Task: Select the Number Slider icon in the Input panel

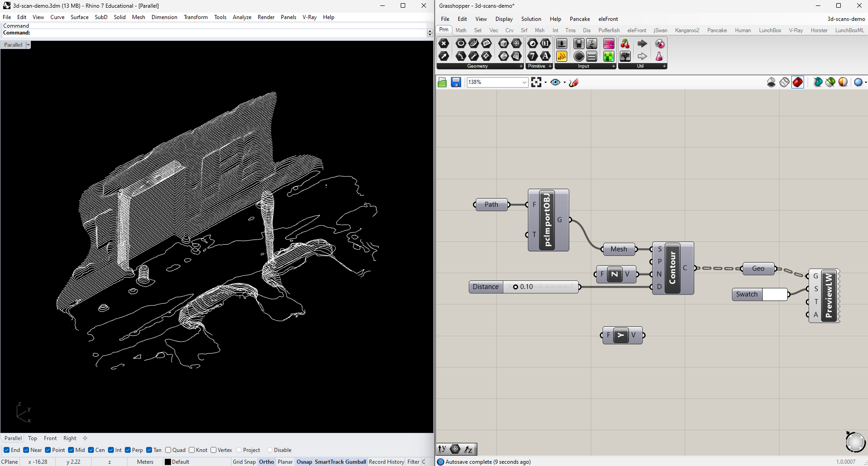Action: [562, 44]
